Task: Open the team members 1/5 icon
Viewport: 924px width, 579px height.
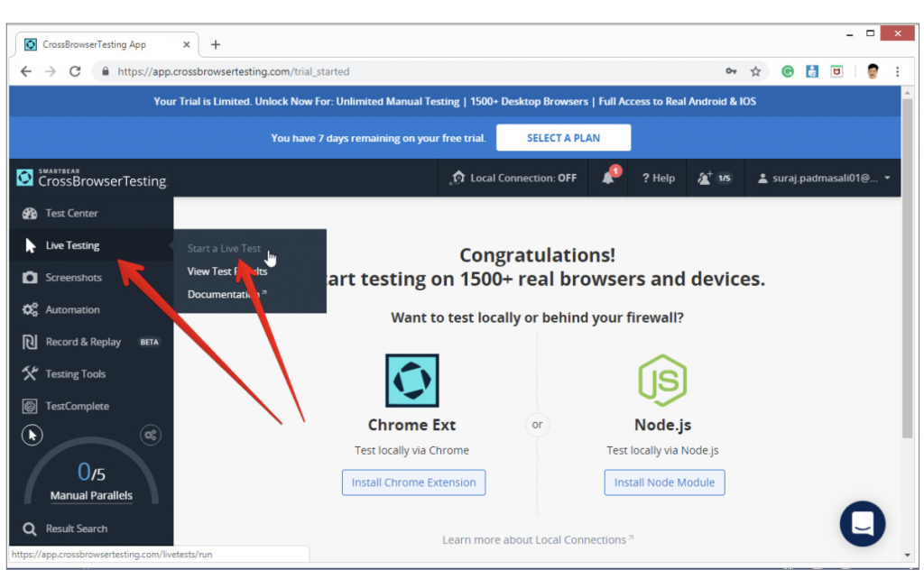Action: point(715,178)
